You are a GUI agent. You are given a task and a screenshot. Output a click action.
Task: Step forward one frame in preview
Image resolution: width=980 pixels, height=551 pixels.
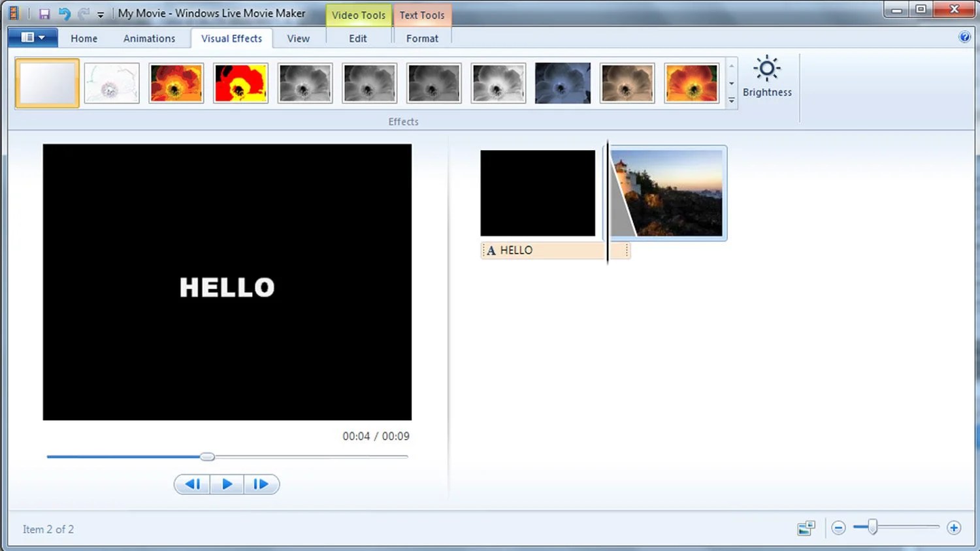[261, 484]
